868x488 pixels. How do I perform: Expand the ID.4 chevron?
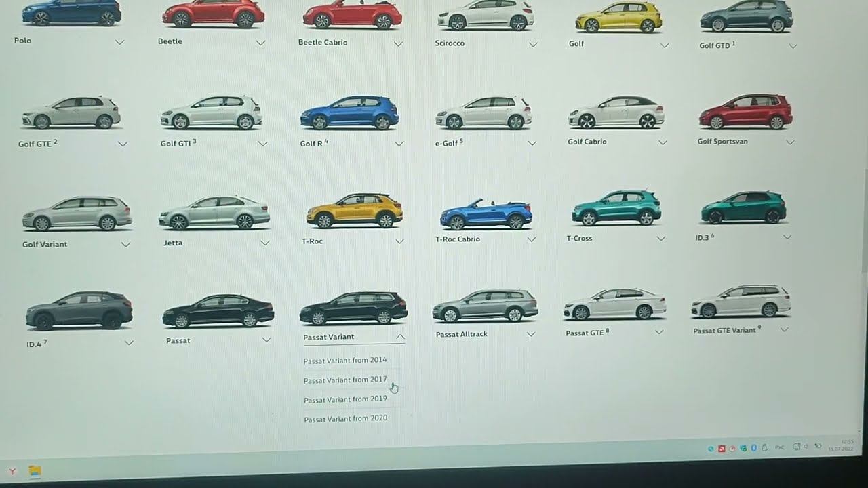[129, 343]
